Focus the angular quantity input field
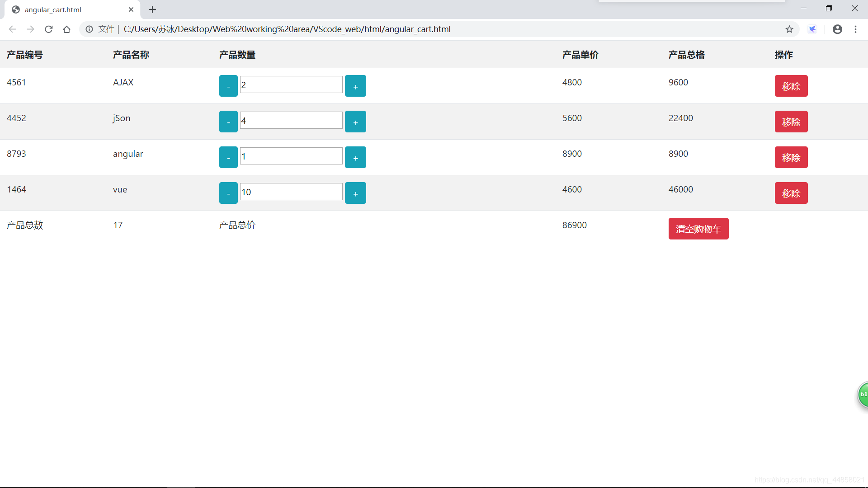Screen dimensions: 868x488 [x=291, y=156]
